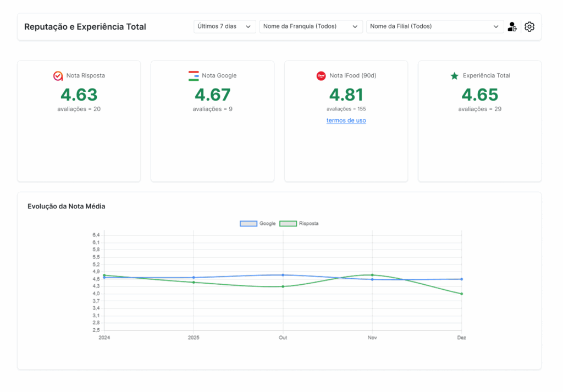Click the green Risposta data point at Dez
The image size is (563, 392).
point(461,294)
